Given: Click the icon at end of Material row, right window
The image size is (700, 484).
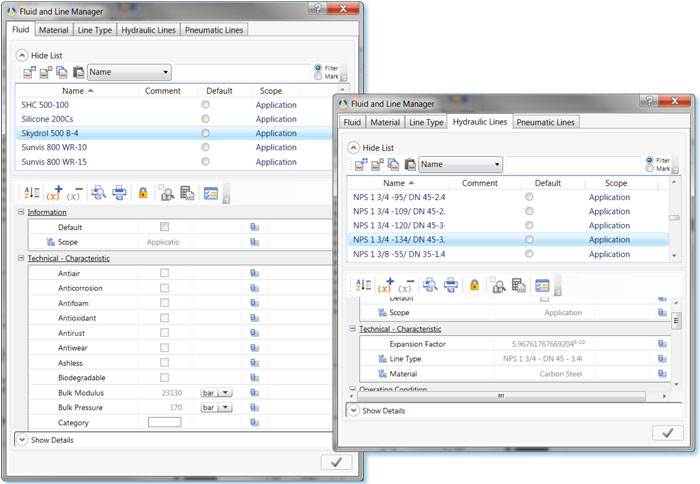Looking at the screenshot, I should point(662,373).
